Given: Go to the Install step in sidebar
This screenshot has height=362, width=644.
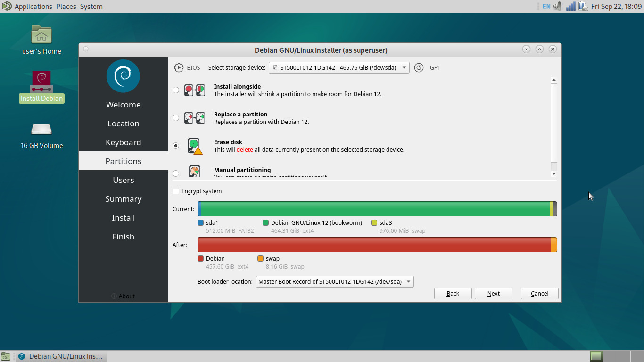Looking at the screenshot, I should point(124,218).
